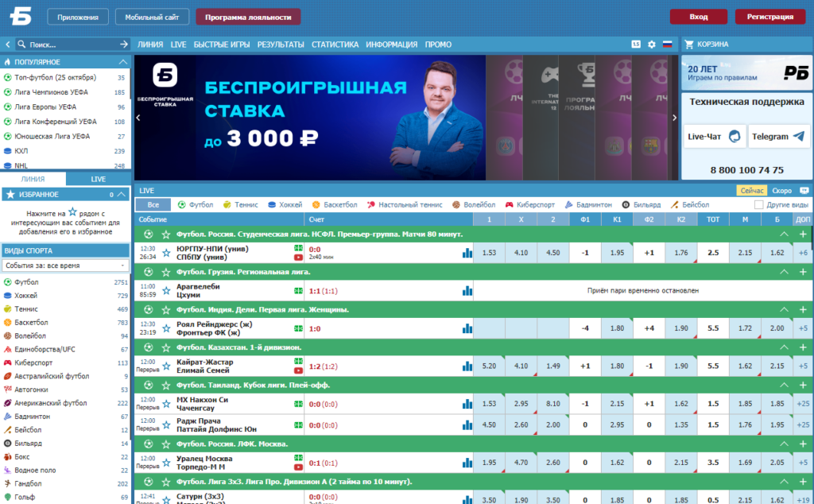
Task: Star the Радж Прача match
Action: click(x=166, y=425)
